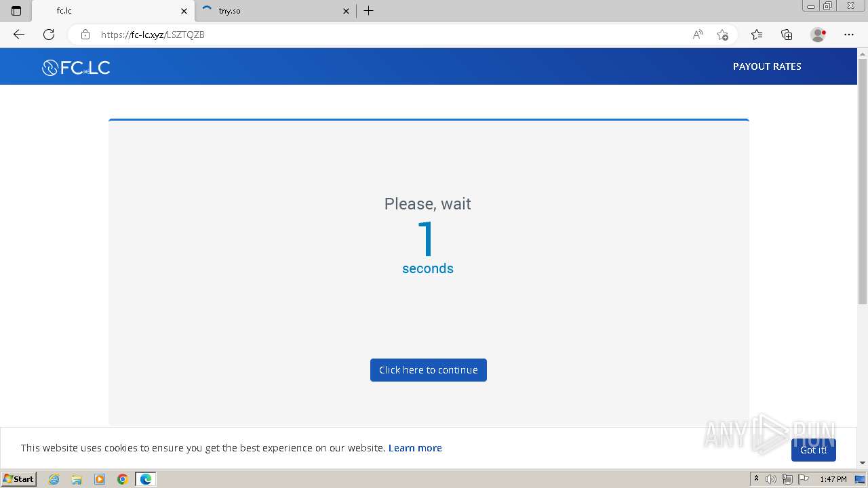
Task: Switch to the tny.so tab
Action: pyautogui.click(x=276, y=11)
